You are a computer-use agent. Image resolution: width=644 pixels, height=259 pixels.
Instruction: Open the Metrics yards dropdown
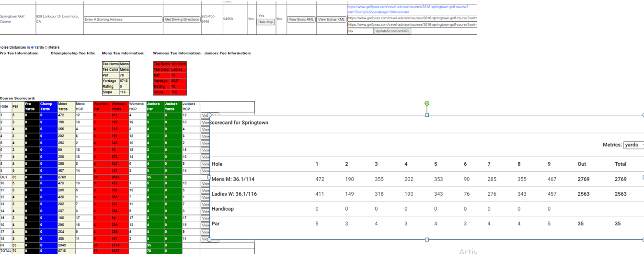pos(633,145)
